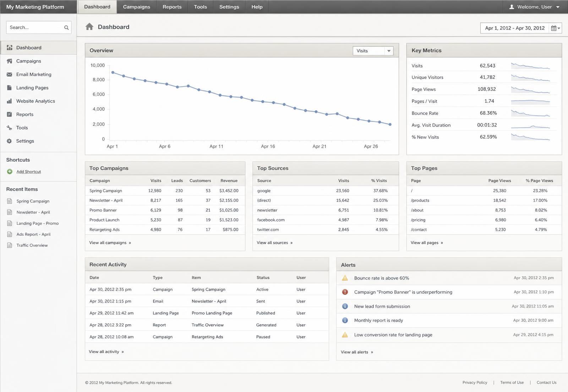568x392 pixels.
Task: Click red error icon for Promo Banner alert
Action: 345,292
